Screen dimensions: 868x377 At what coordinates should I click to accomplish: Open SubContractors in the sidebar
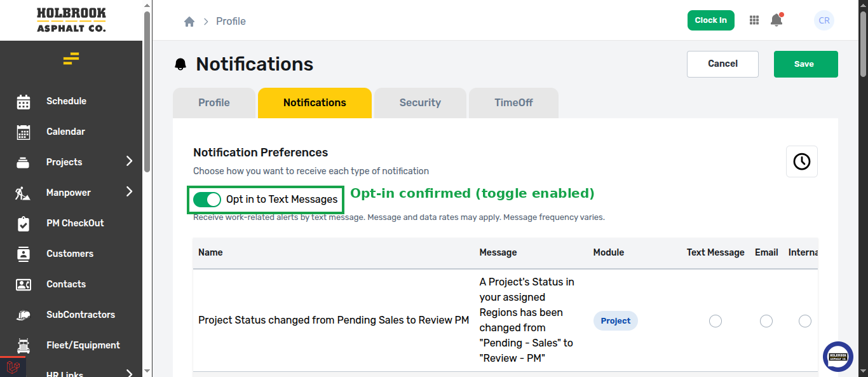81,315
